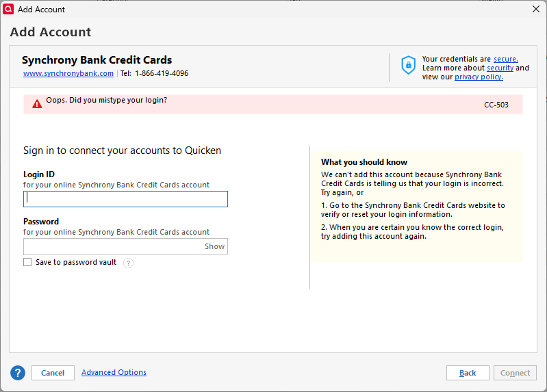Follow the "secure." credentials link
The width and height of the screenshot is (547, 392).
tap(505, 59)
